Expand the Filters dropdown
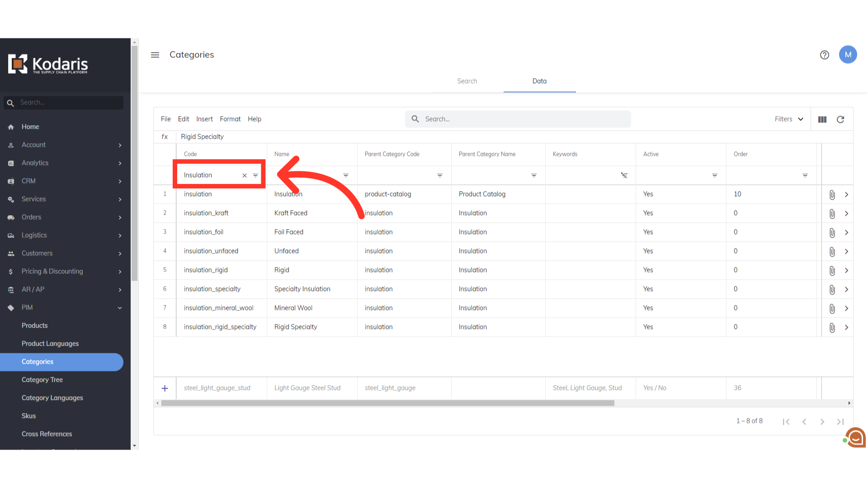Screen dimensions: 868x488 (x=789, y=119)
